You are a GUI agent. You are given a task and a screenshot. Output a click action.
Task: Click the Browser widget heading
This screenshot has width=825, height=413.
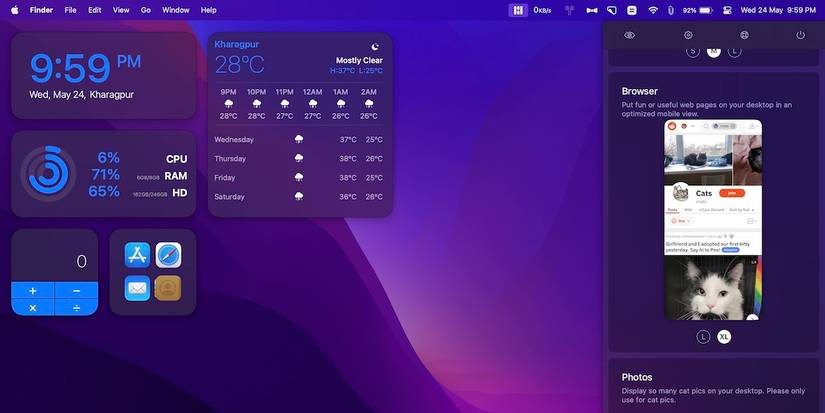640,91
